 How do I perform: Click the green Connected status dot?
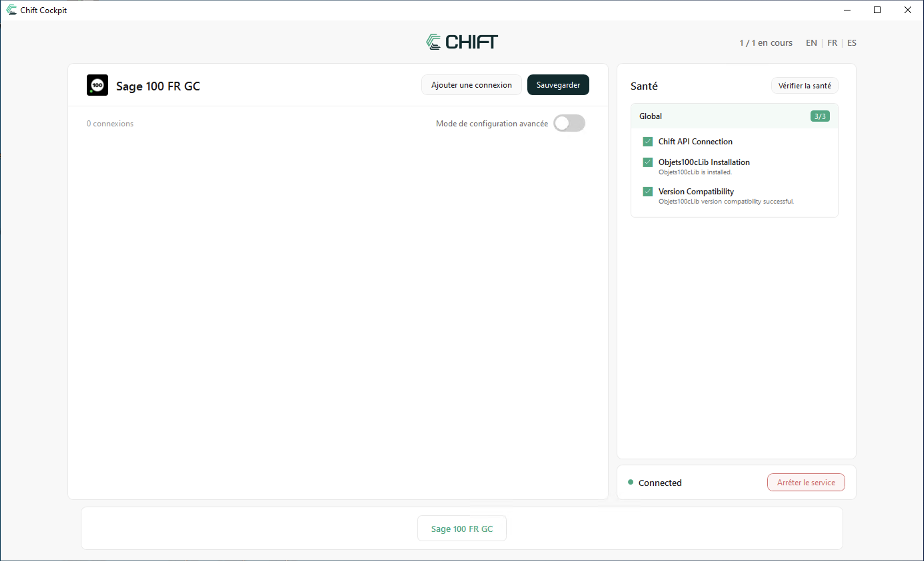[630, 482]
